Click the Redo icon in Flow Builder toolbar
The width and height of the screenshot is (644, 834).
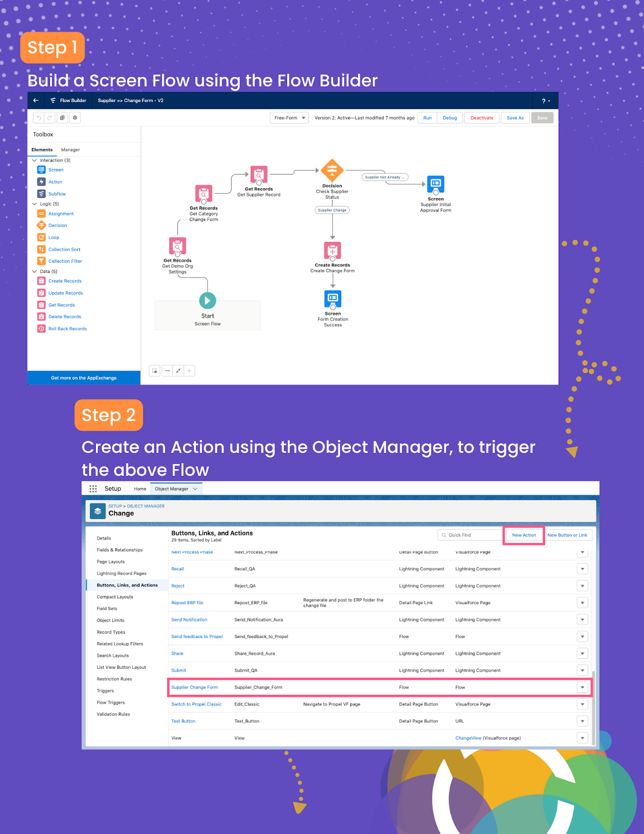pyautogui.click(x=49, y=118)
